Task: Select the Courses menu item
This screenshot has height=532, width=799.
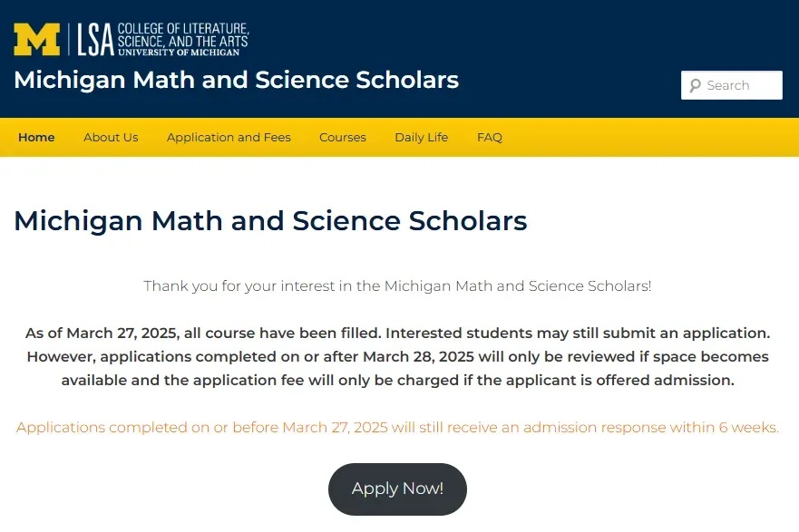Action: (x=343, y=138)
